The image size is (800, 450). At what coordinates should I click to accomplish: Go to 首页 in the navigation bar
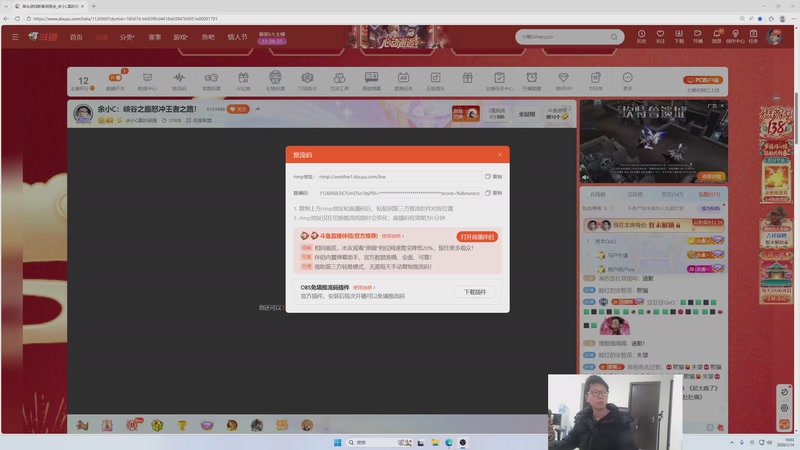76,37
